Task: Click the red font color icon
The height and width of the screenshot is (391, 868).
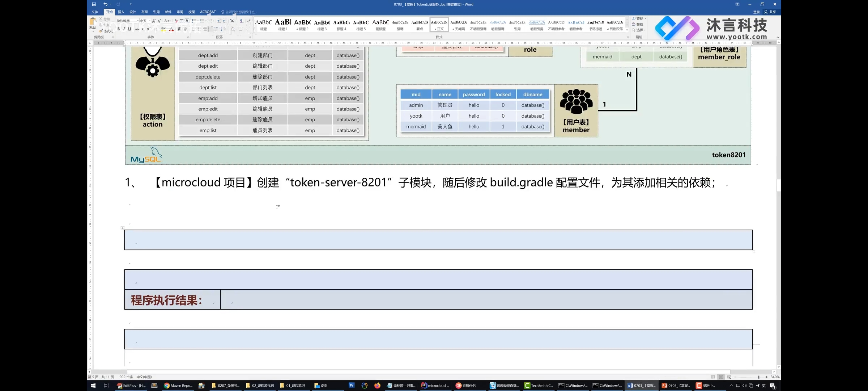Action: click(171, 29)
